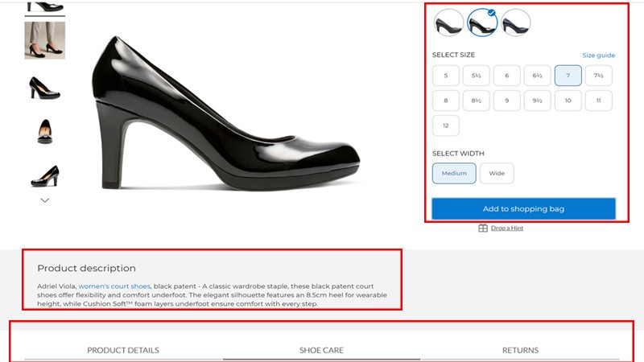Screen dimensions: 644x362
Task: Pick shoe size 12
Action: (446, 125)
